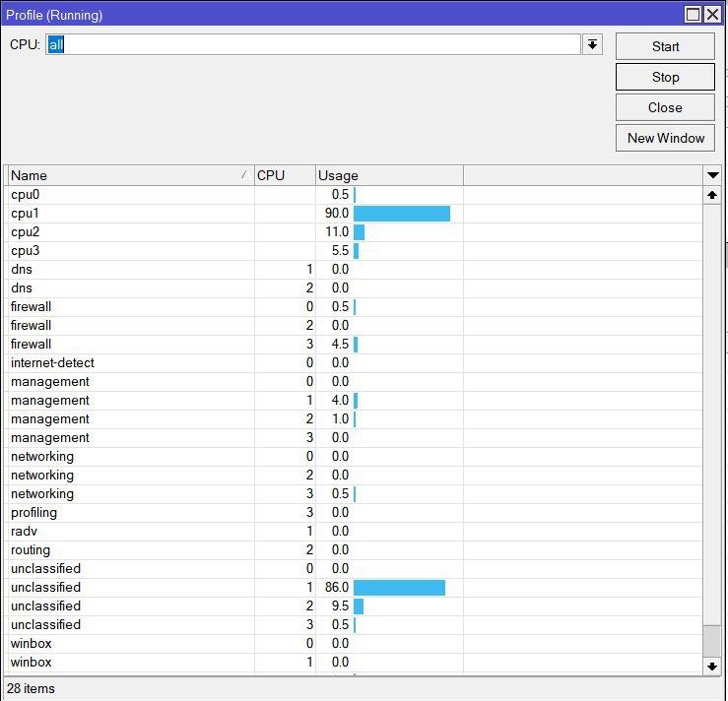Select the networking row on CPU 2
The width and height of the screenshot is (728, 701).
click(x=356, y=476)
